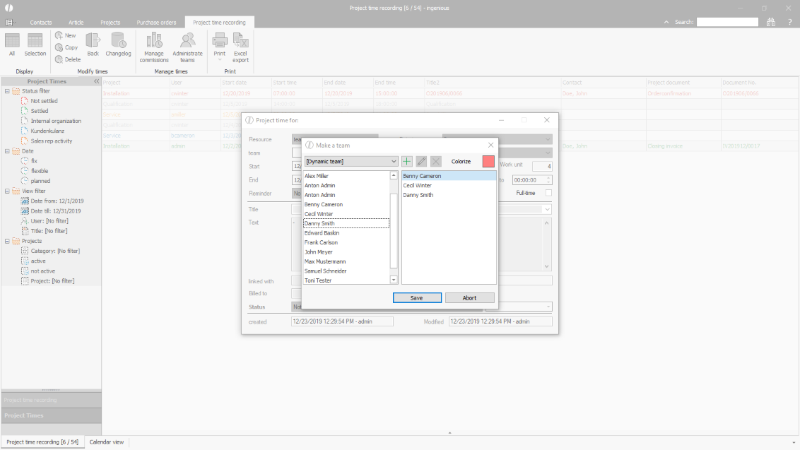Open the Changelog ribbon icon
Screen dimensions: 800x450
pyautogui.click(x=119, y=46)
